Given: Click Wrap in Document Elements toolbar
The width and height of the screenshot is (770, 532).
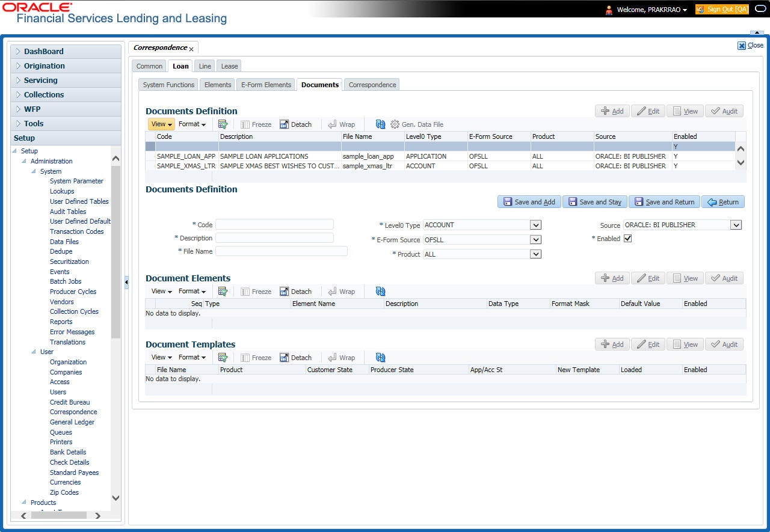Looking at the screenshot, I should (x=341, y=292).
